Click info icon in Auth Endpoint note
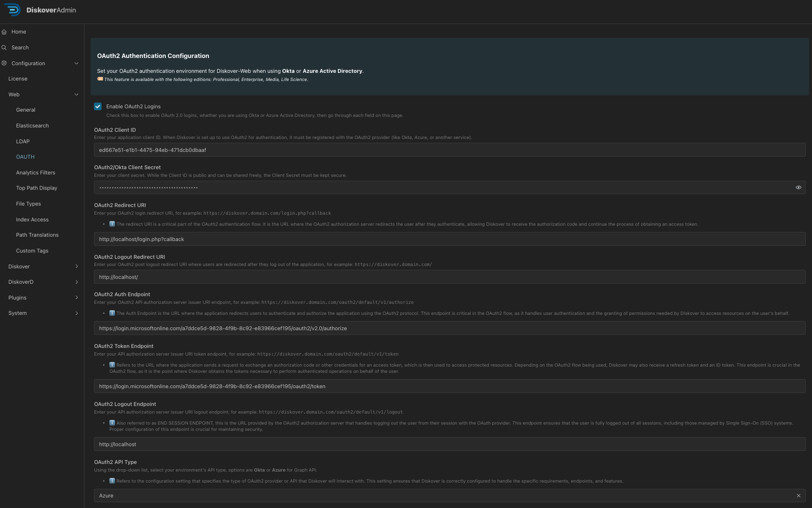This screenshot has width=812, height=508. tap(112, 313)
